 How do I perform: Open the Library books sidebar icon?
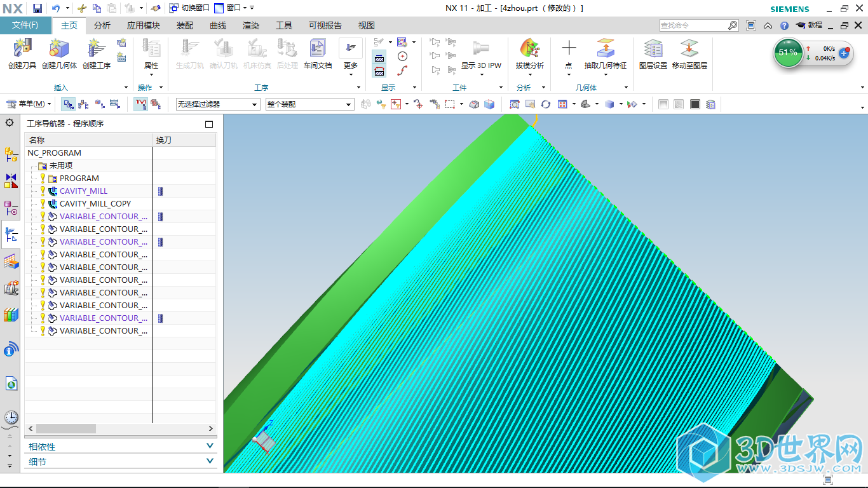11,315
